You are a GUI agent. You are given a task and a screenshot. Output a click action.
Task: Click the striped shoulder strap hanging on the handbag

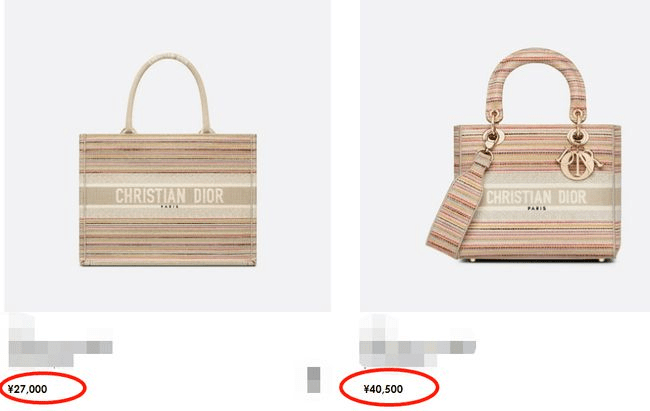click(458, 205)
